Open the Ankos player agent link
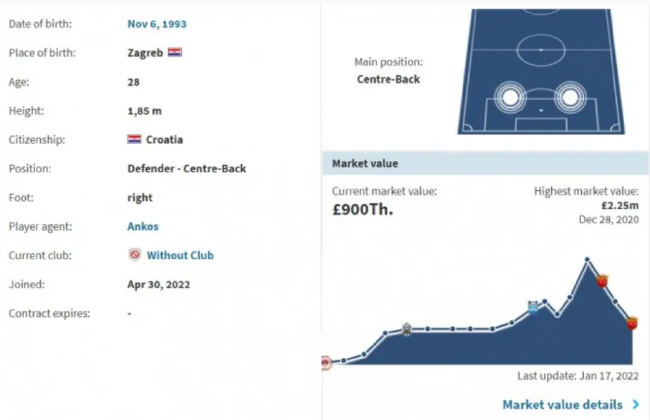 (143, 226)
